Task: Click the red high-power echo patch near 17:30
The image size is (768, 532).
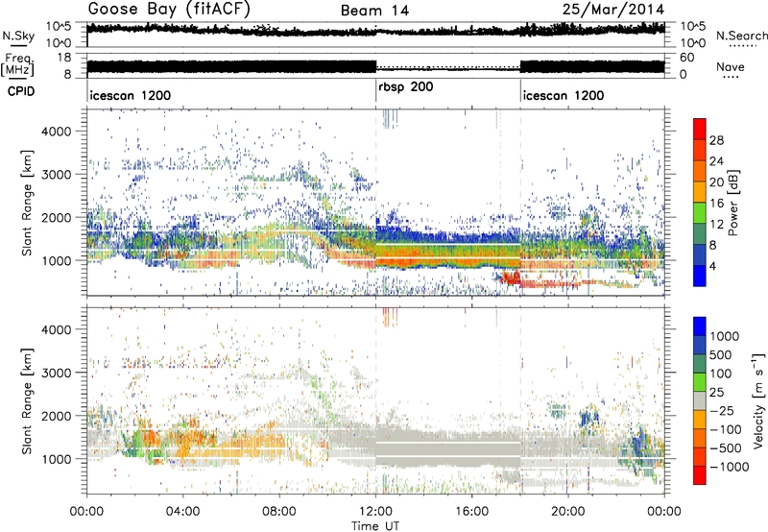Action: tap(511, 278)
